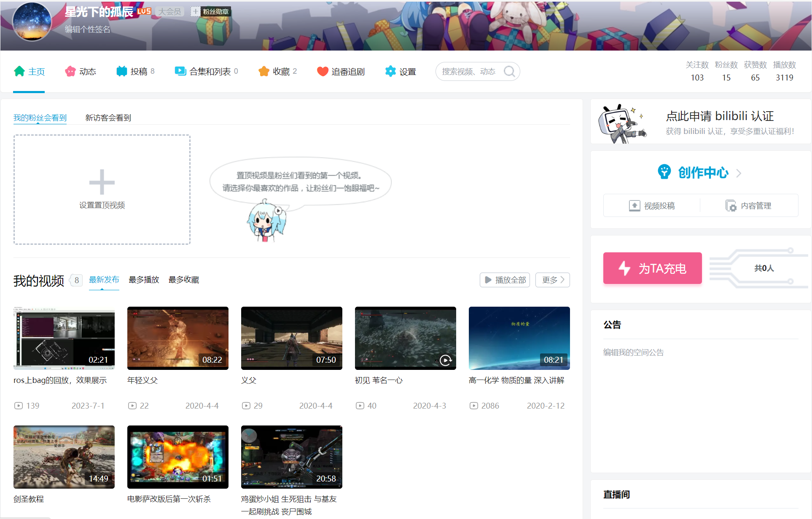Sort videos by 最多播放
This screenshot has width=812, height=519.
pyautogui.click(x=144, y=280)
